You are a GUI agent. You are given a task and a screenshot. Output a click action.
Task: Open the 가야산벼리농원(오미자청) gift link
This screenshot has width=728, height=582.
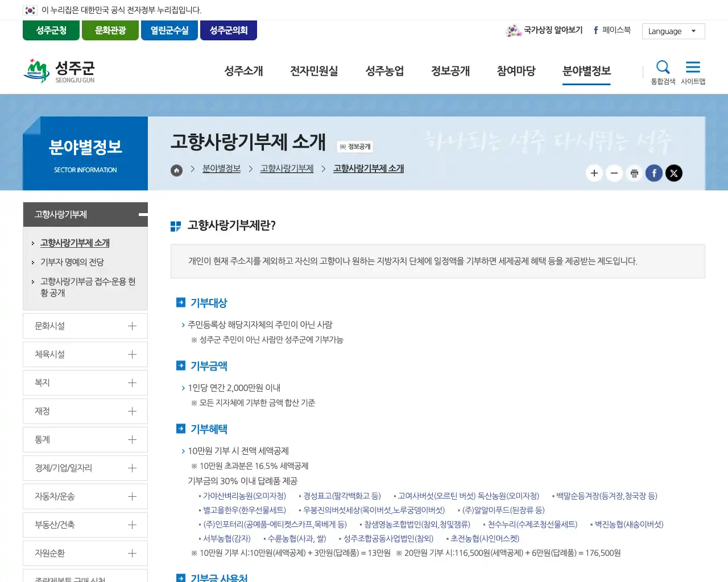pos(245,496)
